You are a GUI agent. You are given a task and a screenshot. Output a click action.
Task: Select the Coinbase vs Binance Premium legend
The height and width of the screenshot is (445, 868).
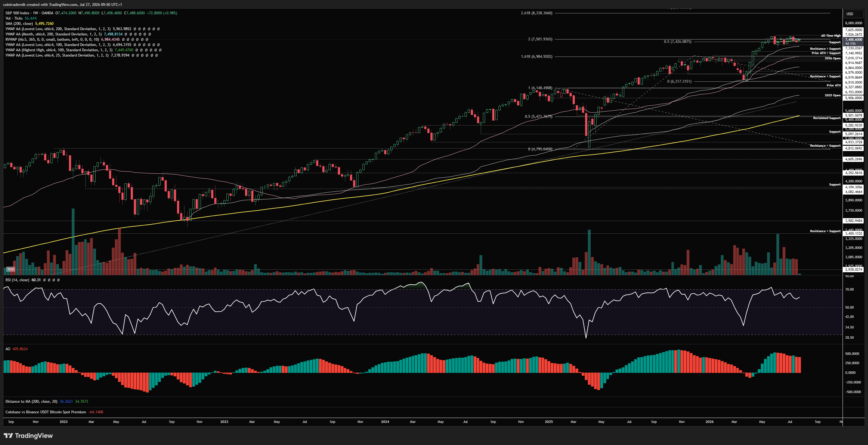point(45,412)
